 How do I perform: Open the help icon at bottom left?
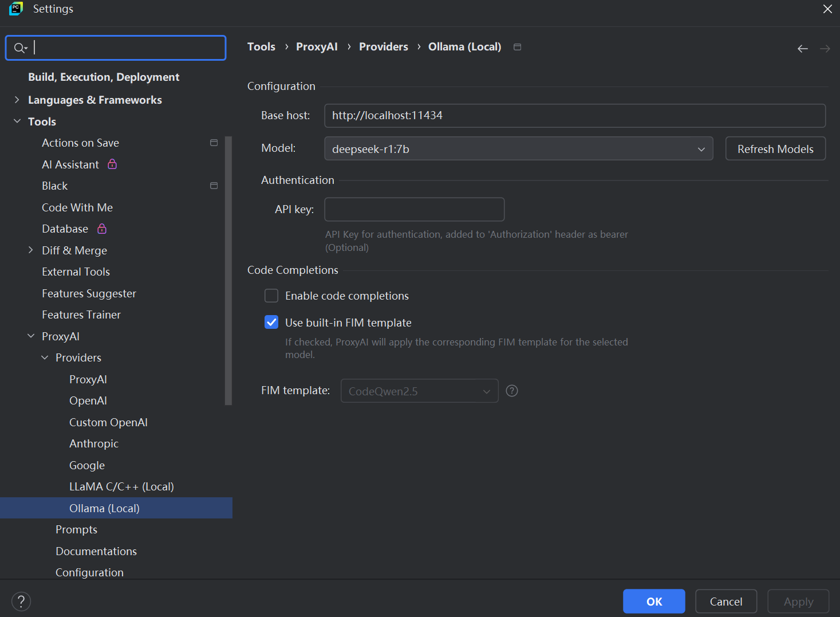pos(21,601)
